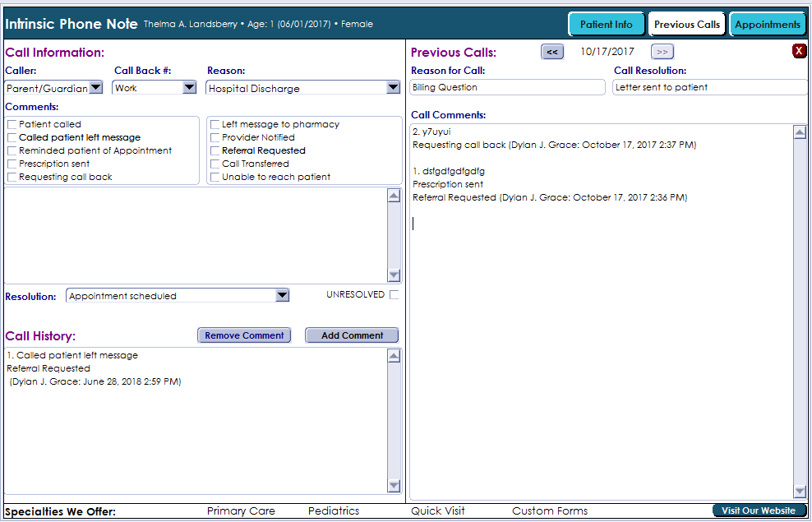The height and width of the screenshot is (522, 812).
Task: Click the Add Comment button
Action: [352, 335]
